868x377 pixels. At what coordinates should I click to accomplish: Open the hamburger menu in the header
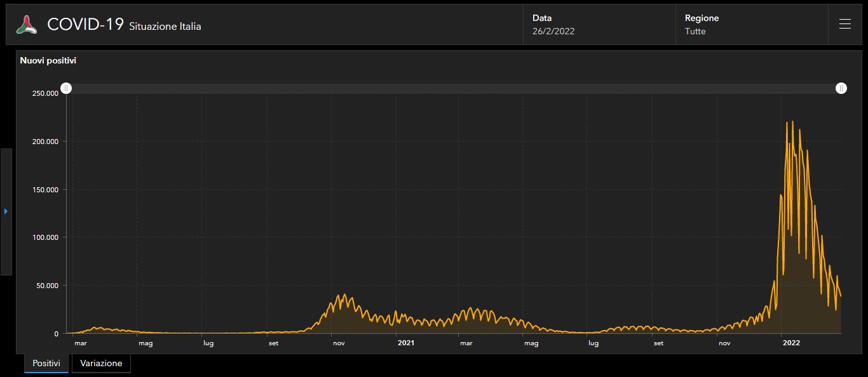[844, 24]
